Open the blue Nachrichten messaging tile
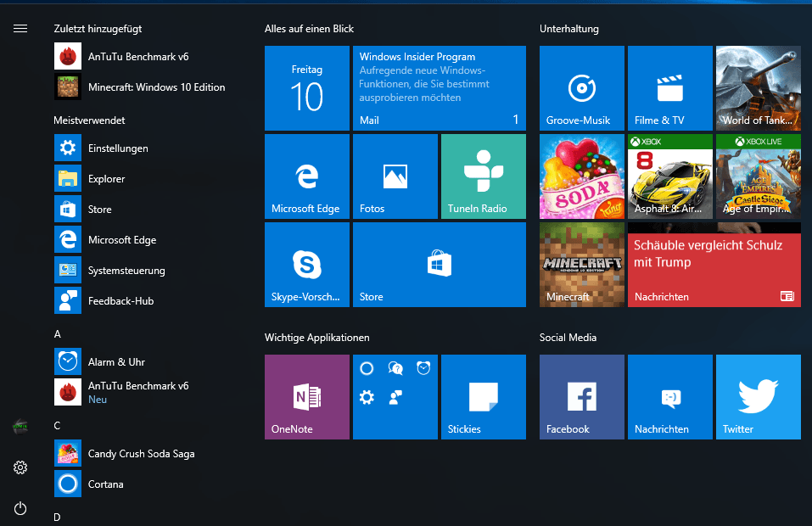Image resolution: width=812 pixels, height=526 pixels. click(x=670, y=397)
